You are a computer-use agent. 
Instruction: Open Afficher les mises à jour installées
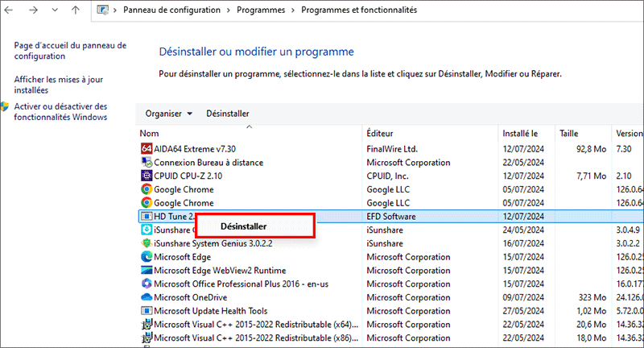(58, 85)
